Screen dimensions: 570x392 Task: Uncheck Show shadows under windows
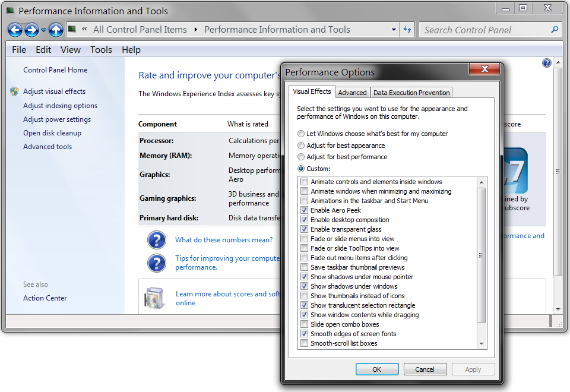click(304, 286)
